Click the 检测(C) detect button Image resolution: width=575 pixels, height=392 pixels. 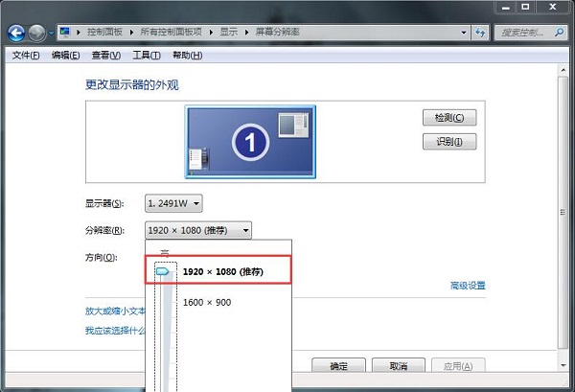tap(448, 118)
